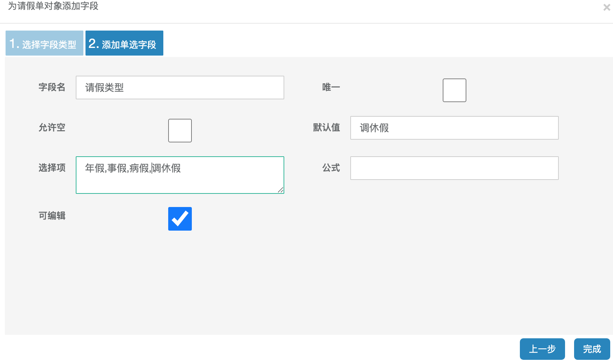Select the 添加单选字段 tab
613x364 pixels.
(x=124, y=43)
